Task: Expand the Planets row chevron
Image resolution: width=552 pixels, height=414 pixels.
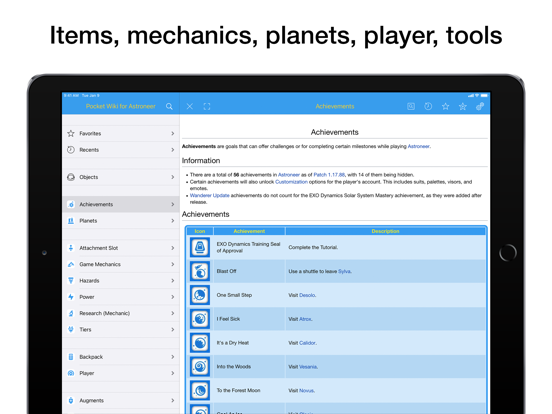Action: pyautogui.click(x=172, y=221)
